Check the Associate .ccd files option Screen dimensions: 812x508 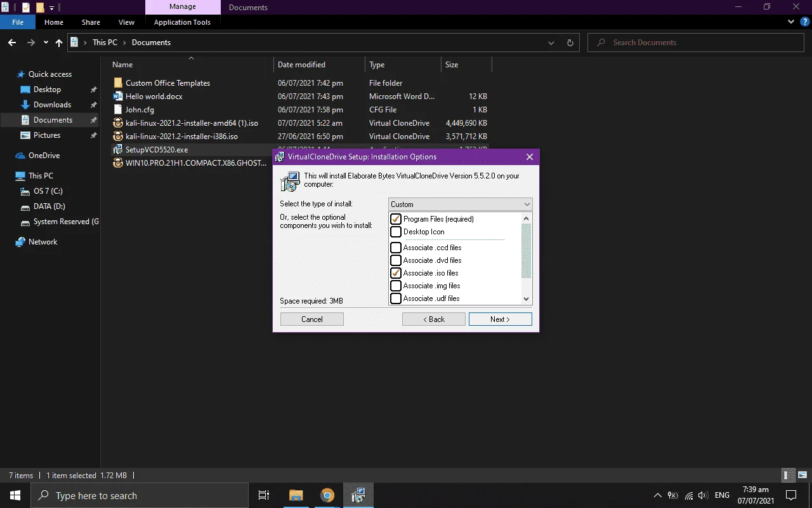pos(396,248)
